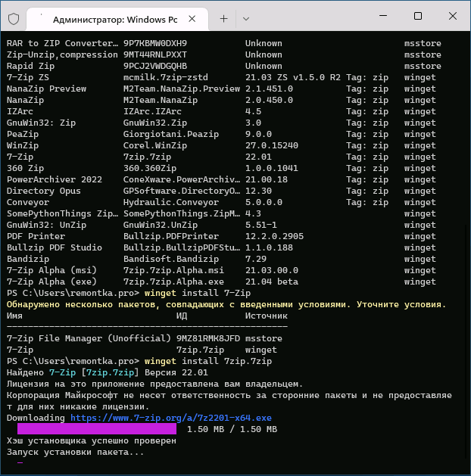Click 'Giorgiotani.Peazip' package ID
Image resolution: width=471 pixels, height=476 pixels.
coord(171,134)
